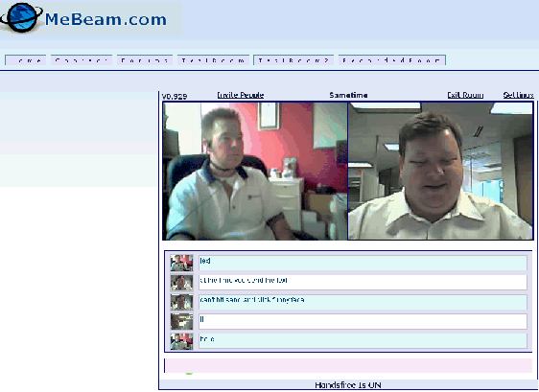Open the RecordedRoom tab
Screen dimensions: 539x392
click(x=392, y=60)
